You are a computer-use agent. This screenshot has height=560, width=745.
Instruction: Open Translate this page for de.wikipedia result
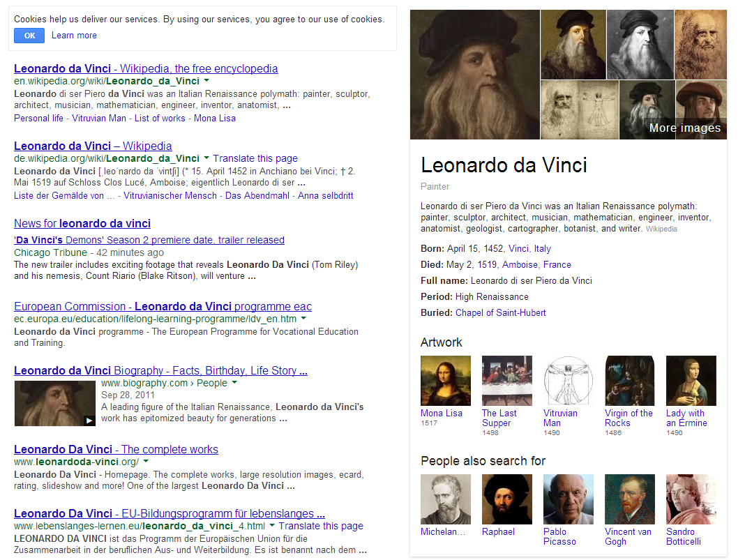click(255, 158)
